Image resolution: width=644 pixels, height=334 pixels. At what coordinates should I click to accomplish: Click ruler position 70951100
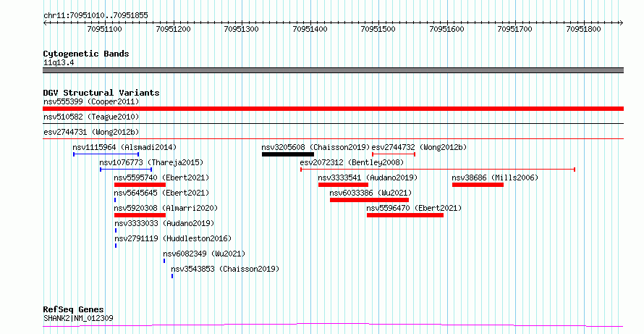104,29
